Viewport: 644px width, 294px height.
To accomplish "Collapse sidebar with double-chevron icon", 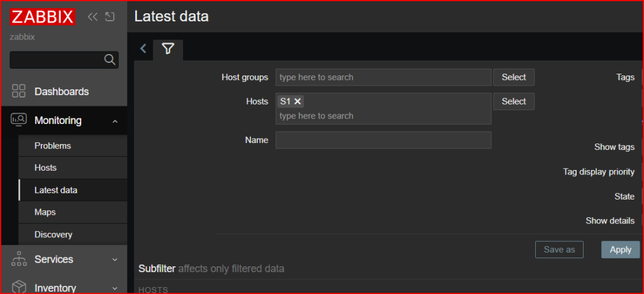I will [x=93, y=17].
